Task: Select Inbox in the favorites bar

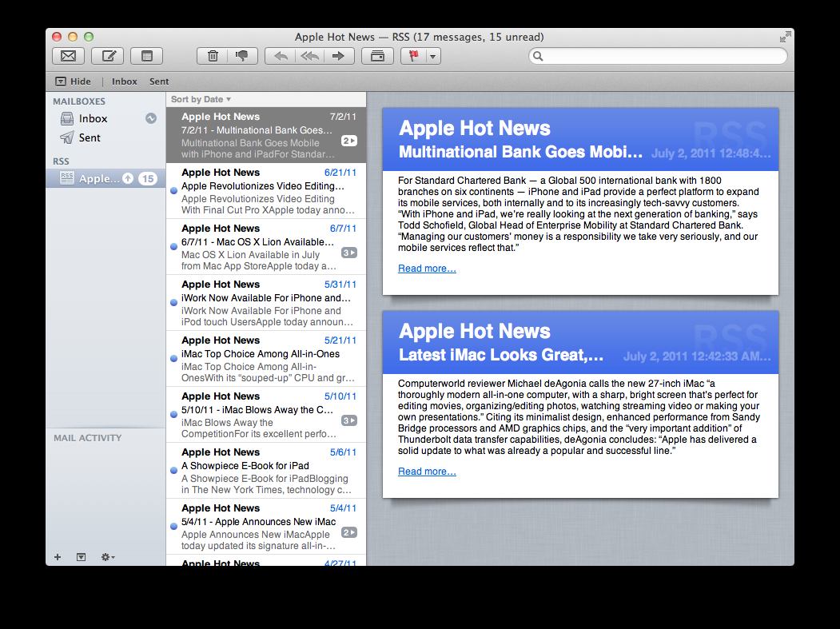Action: (x=125, y=82)
